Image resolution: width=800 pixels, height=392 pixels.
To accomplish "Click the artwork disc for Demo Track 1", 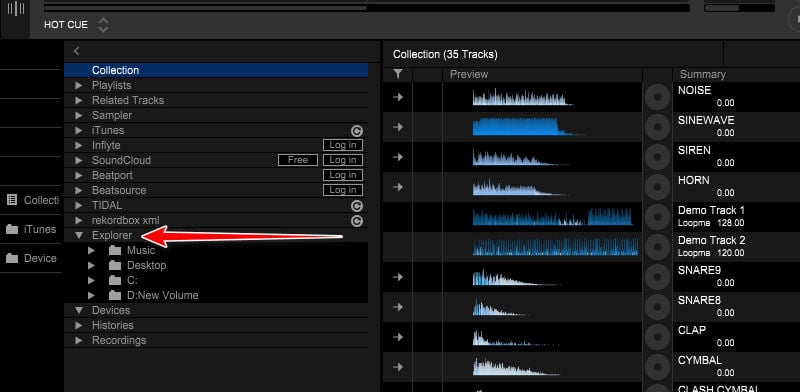I will 657,217.
